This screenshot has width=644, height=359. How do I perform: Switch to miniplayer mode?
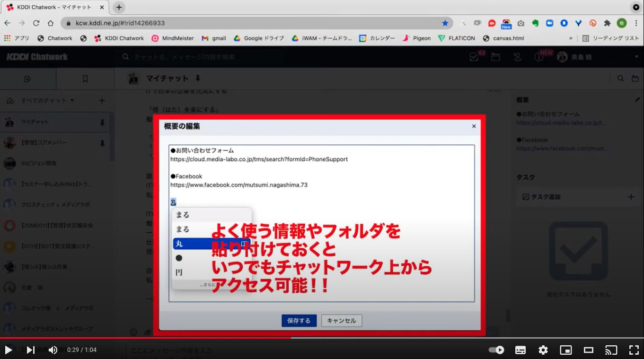[x=566, y=350]
